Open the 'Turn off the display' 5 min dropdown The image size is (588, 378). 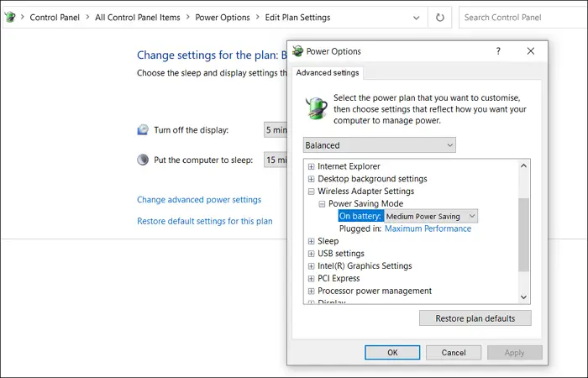point(276,129)
